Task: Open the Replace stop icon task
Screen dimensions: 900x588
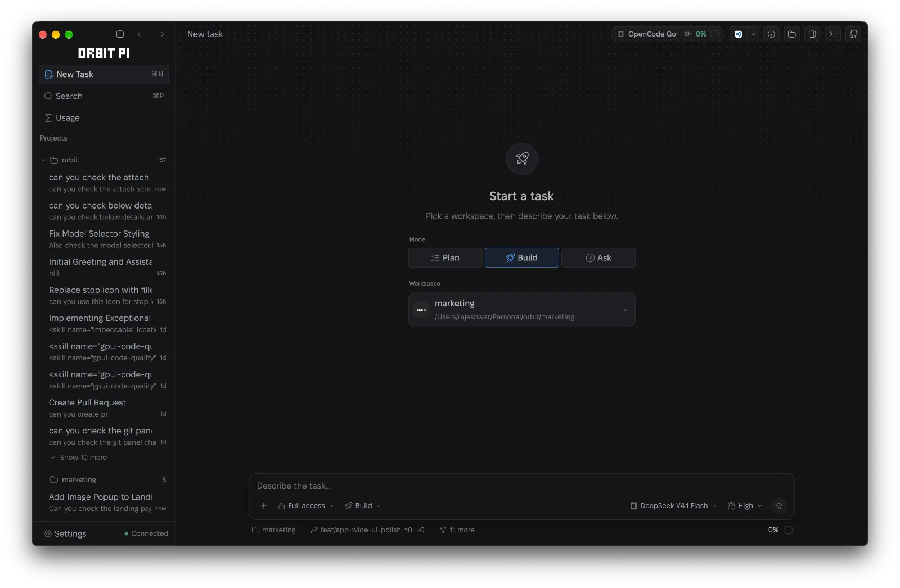Action: pos(107,295)
